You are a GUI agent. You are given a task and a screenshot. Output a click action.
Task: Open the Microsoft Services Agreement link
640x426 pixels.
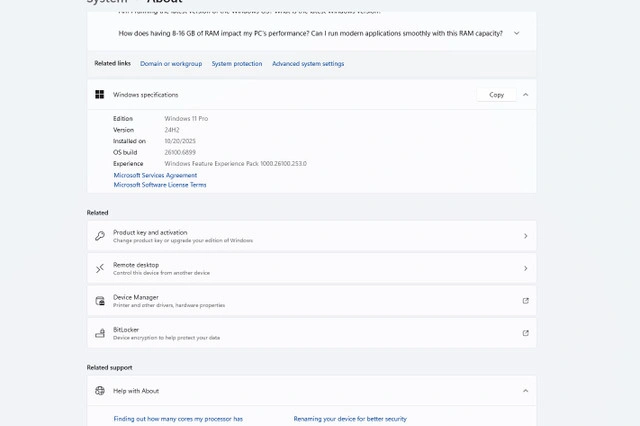pyautogui.click(x=155, y=175)
